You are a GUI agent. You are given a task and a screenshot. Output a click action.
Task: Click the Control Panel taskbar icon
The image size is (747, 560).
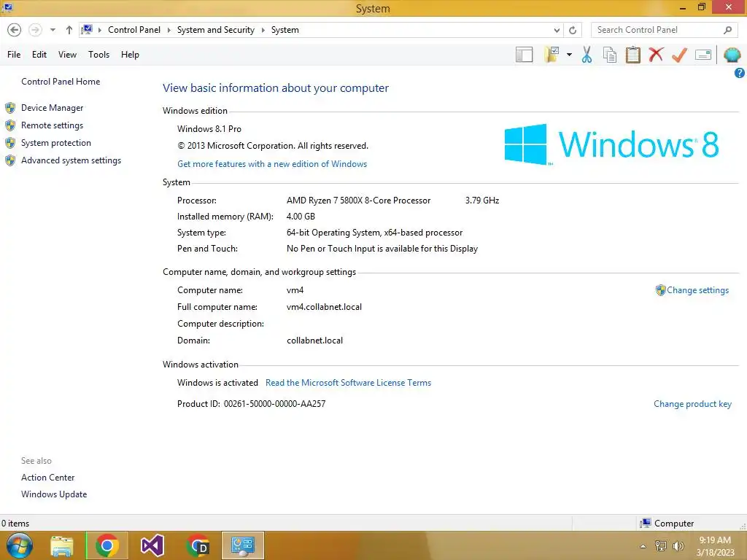point(242,545)
